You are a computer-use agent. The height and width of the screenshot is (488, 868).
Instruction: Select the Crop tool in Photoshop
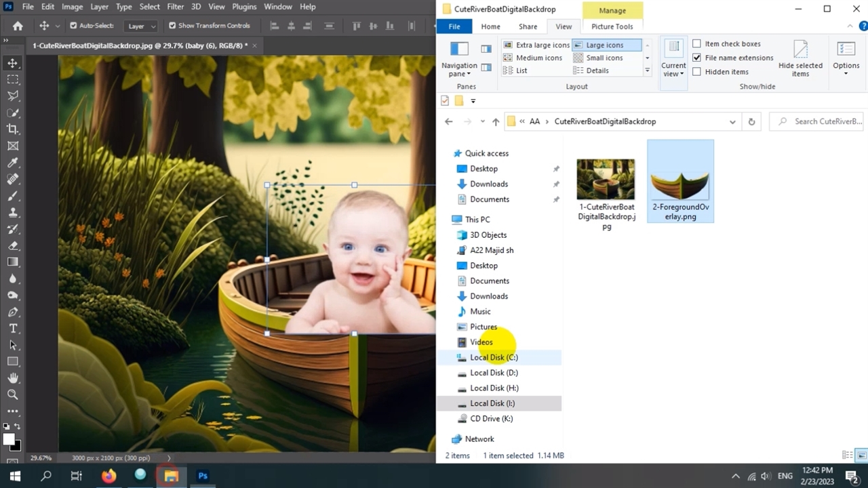point(13,129)
